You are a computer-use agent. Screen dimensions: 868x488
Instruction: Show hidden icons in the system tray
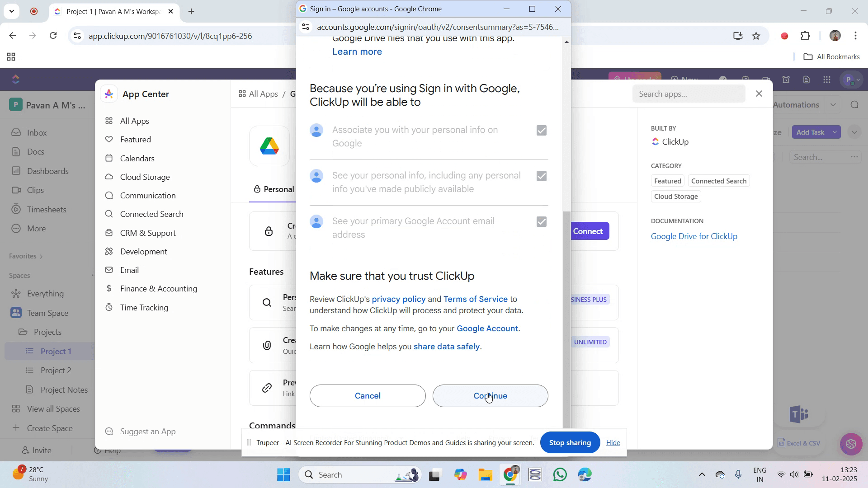coord(702,475)
